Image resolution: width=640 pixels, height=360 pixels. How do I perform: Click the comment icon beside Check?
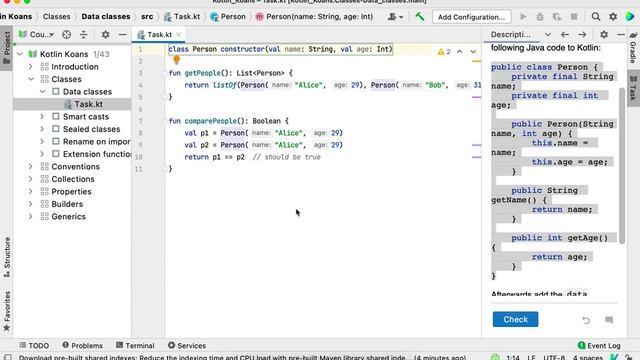[609, 320]
